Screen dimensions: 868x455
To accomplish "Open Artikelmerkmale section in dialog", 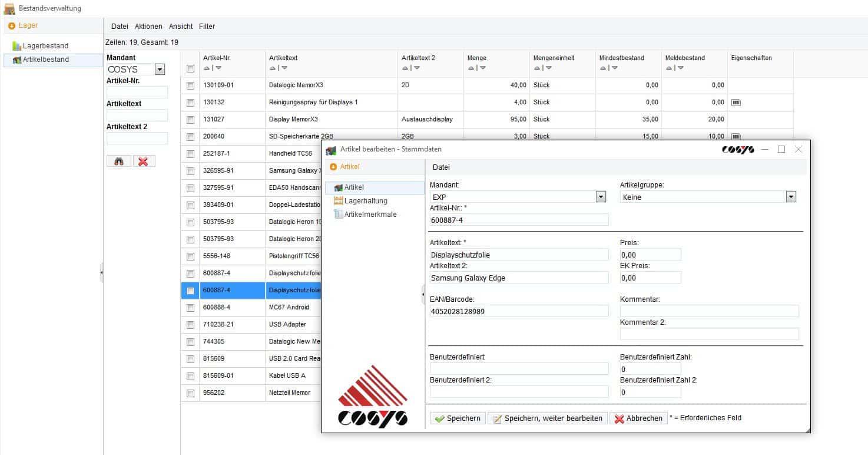I will tap(370, 215).
